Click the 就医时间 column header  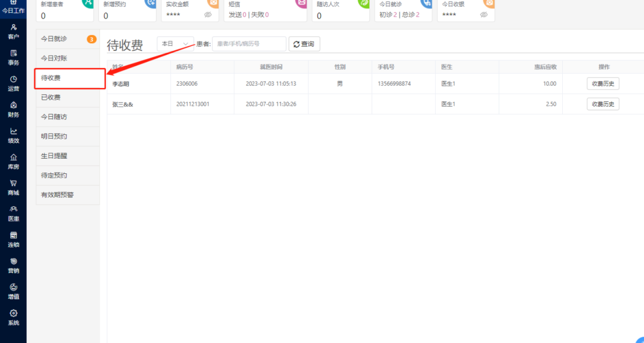271,67
